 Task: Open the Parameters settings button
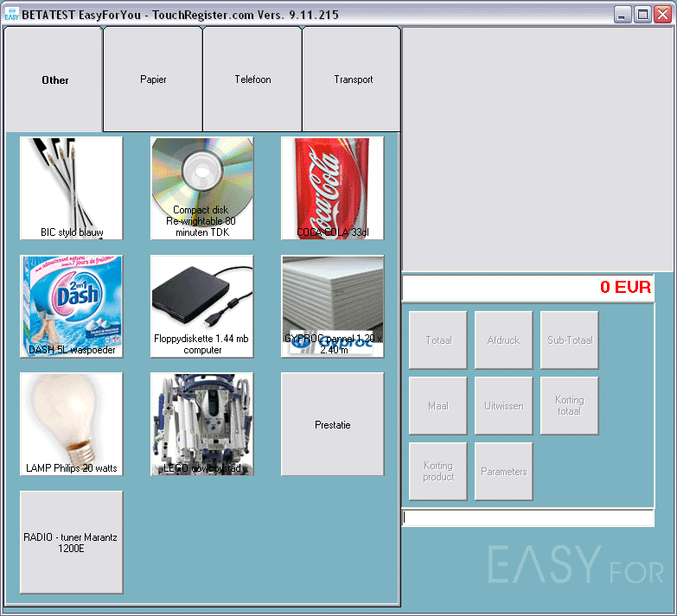point(504,471)
